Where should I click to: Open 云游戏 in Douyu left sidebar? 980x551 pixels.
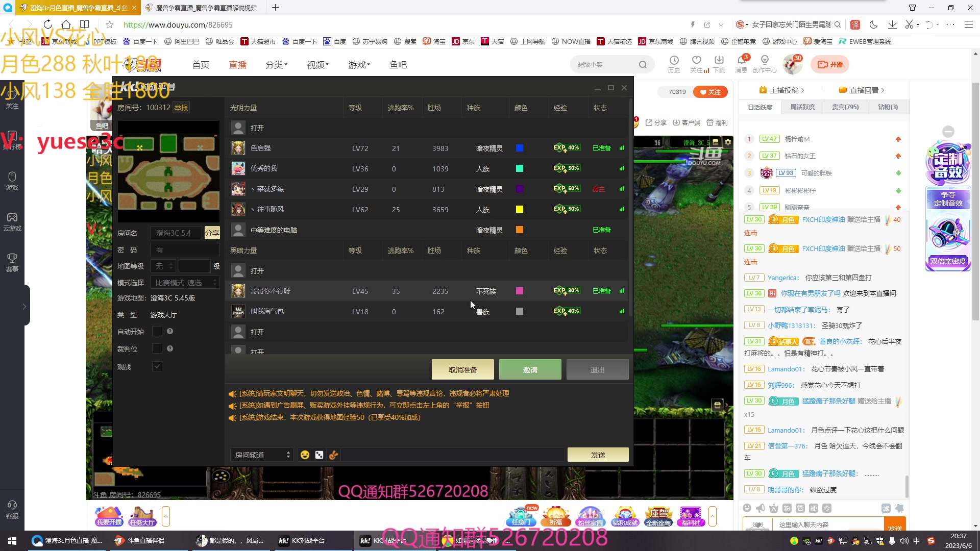click(12, 222)
